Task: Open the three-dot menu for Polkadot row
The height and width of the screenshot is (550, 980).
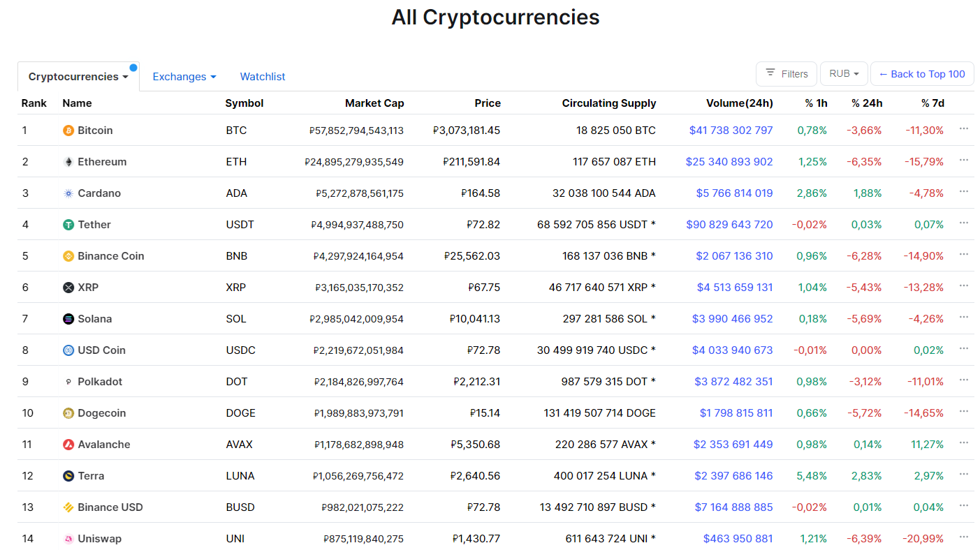Action: [x=964, y=380]
